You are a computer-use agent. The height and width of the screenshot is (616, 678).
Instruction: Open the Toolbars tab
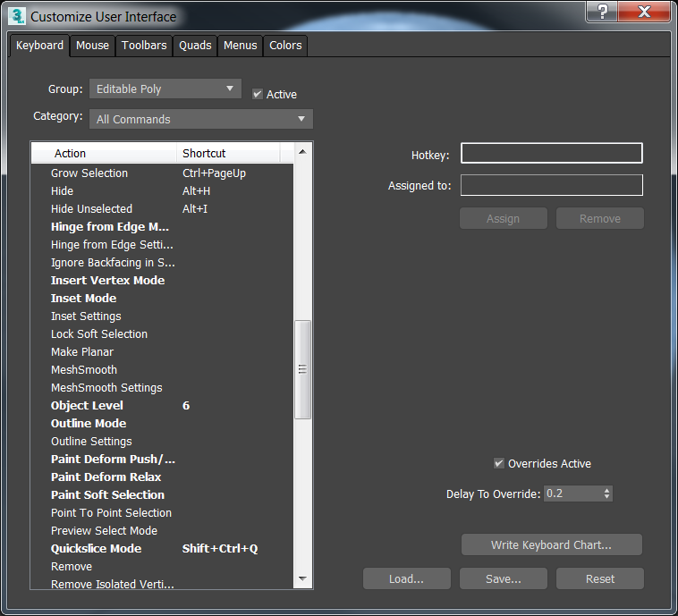pyautogui.click(x=144, y=46)
